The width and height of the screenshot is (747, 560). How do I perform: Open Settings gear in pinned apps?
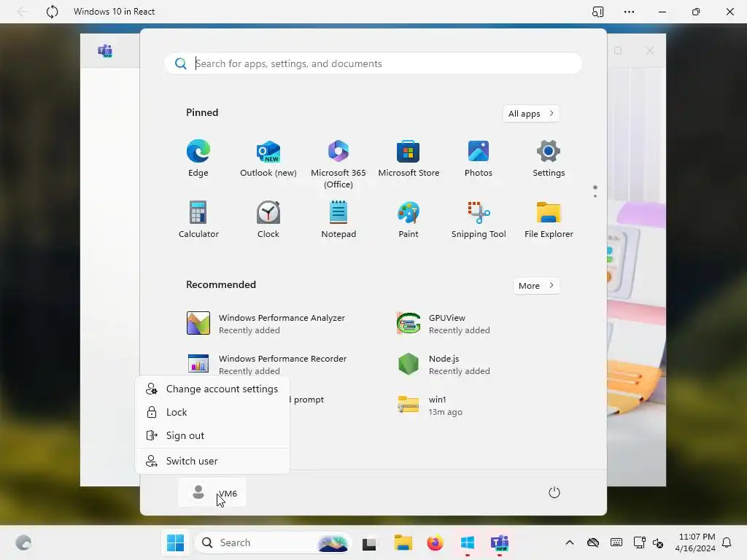tap(549, 158)
